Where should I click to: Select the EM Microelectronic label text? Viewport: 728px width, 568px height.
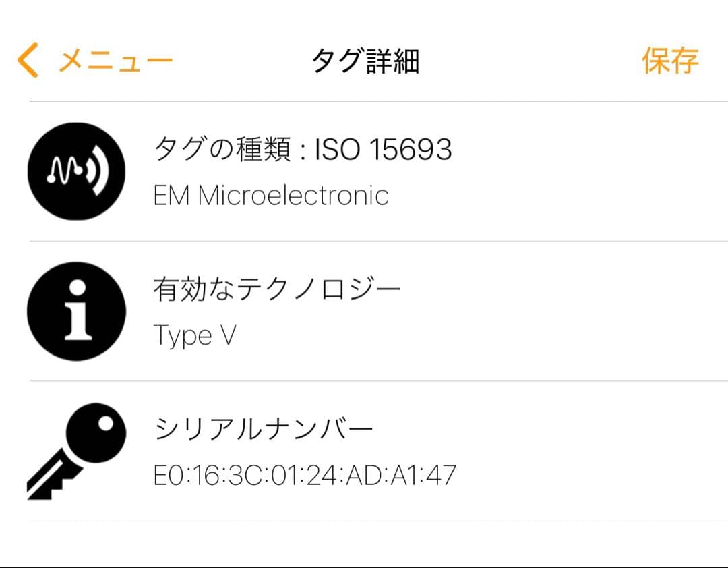[x=270, y=196]
